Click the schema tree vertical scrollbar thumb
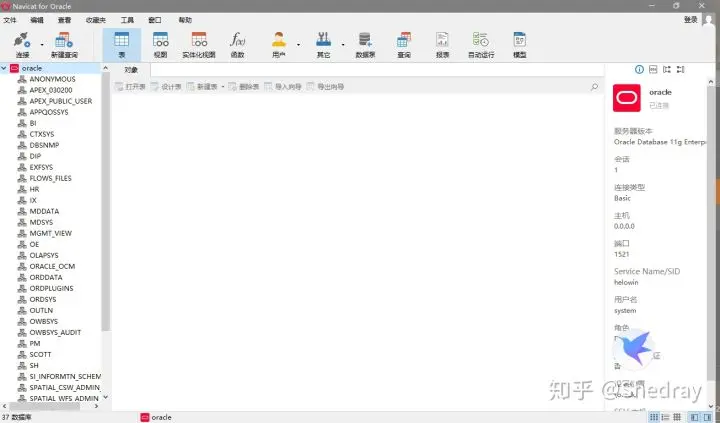The width and height of the screenshot is (720, 423). coord(106,202)
